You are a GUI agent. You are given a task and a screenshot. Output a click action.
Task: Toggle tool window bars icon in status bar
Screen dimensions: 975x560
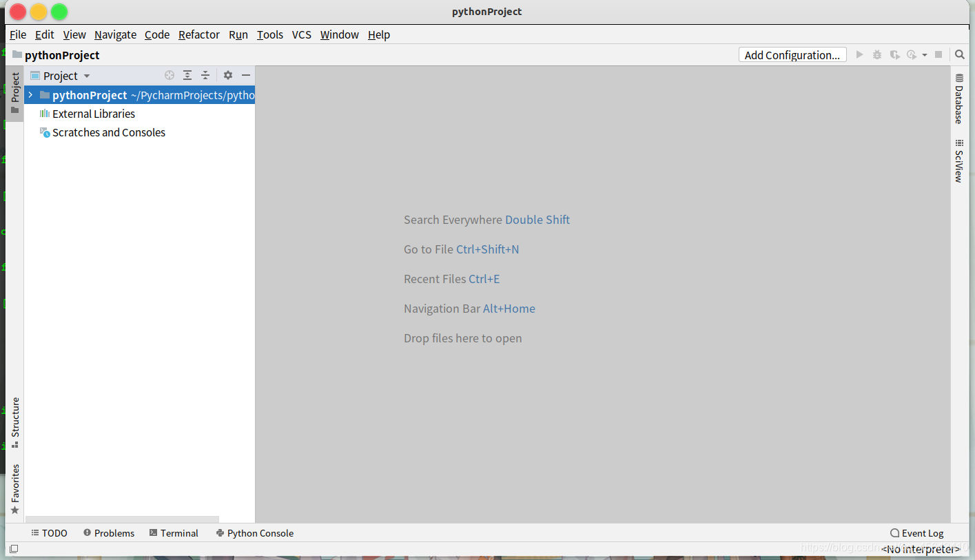coord(14,549)
